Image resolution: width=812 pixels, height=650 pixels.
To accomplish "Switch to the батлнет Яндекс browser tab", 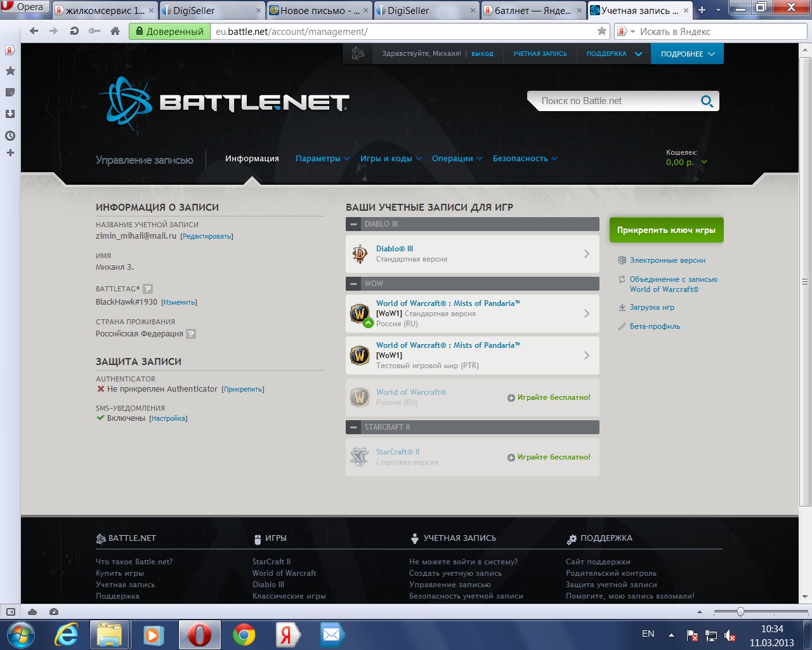I will [x=534, y=10].
